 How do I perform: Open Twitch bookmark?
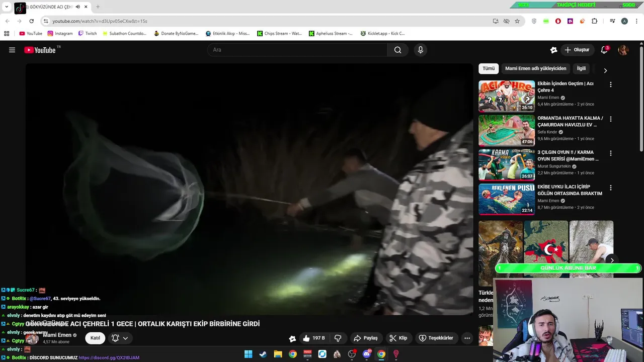(88, 34)
